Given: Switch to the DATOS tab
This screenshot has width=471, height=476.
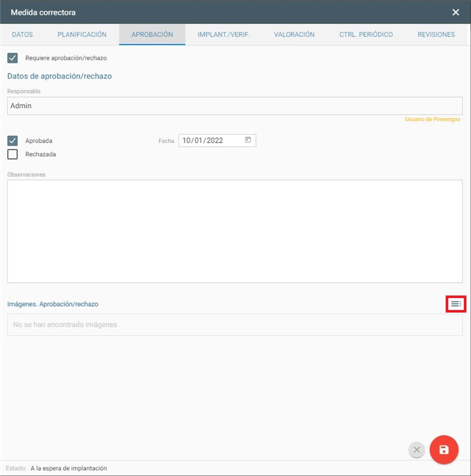Looking at the screenshot, I should (22, 34).
